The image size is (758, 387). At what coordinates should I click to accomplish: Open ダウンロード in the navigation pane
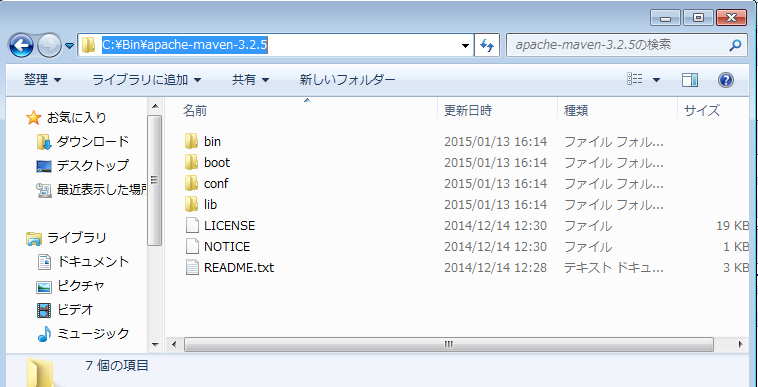pyautogui.click(x=93, y=142)
